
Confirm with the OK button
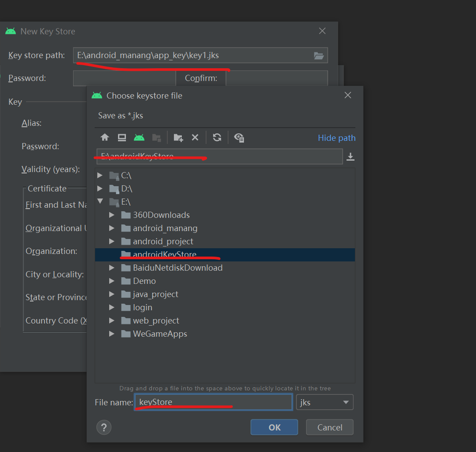pos(274,427)
